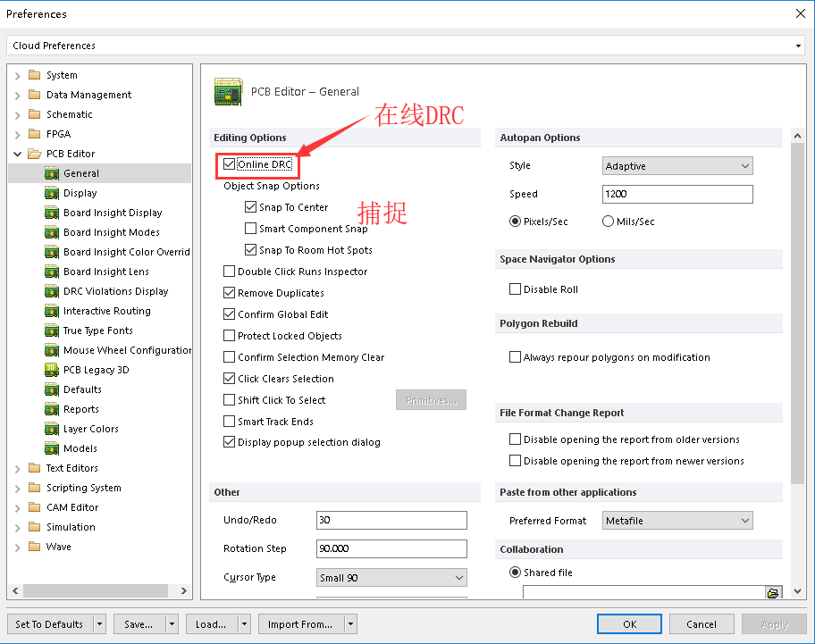Click the Simulation folder icon

coord(34,527)
